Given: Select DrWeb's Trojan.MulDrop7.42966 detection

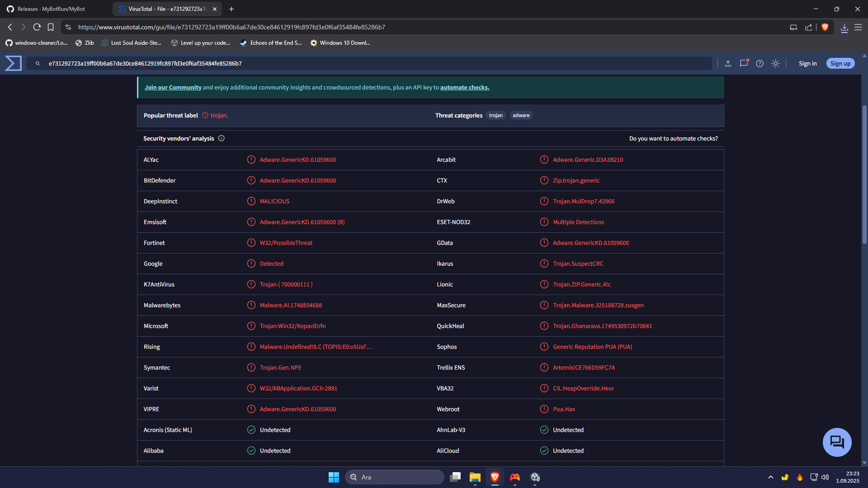Looking at the screenshot, I should coord(584,202).
